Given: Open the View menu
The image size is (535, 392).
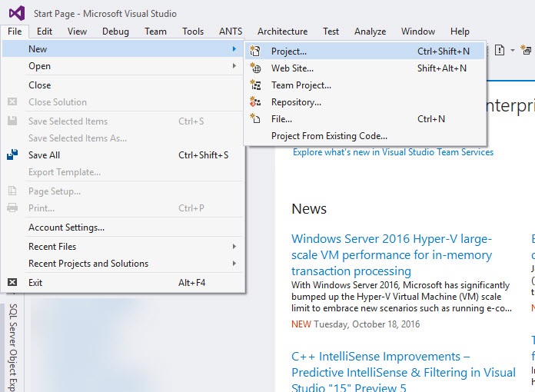Looking at the screenshot, I should 77,32.
